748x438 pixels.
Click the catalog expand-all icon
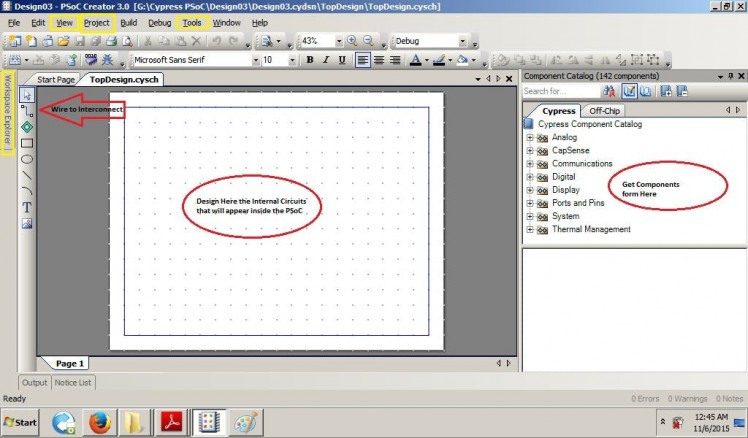pyautogui.click(x=666, y=91)
